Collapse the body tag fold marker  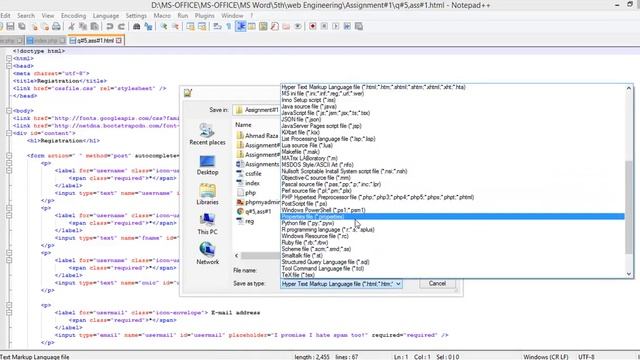(x=9, y=111)
